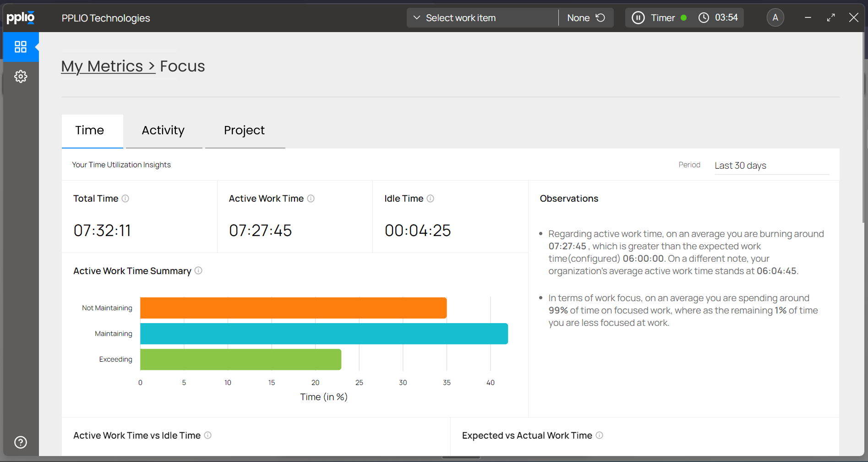The image size is (868, 462).
Task: Pause the running timer
Action: pos(638,17)
